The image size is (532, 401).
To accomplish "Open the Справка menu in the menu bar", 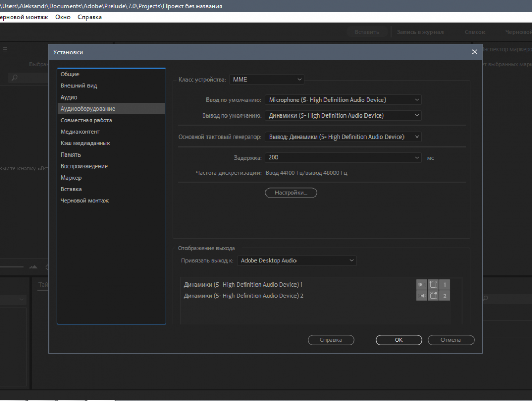I will pos(90,17).
